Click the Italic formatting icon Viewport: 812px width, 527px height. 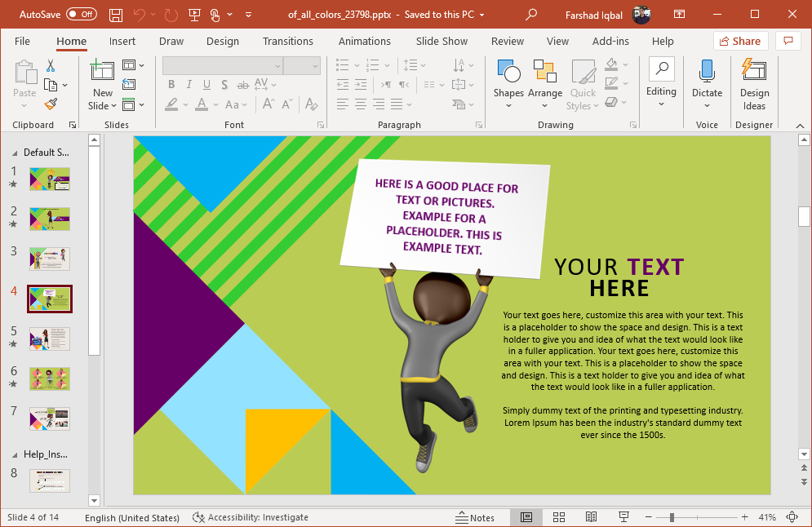click(x=189, y=84)
